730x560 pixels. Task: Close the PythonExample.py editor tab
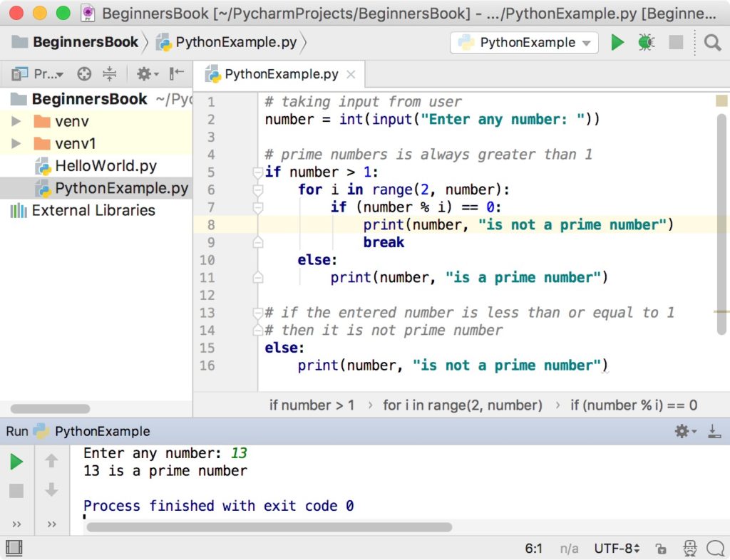351,74
